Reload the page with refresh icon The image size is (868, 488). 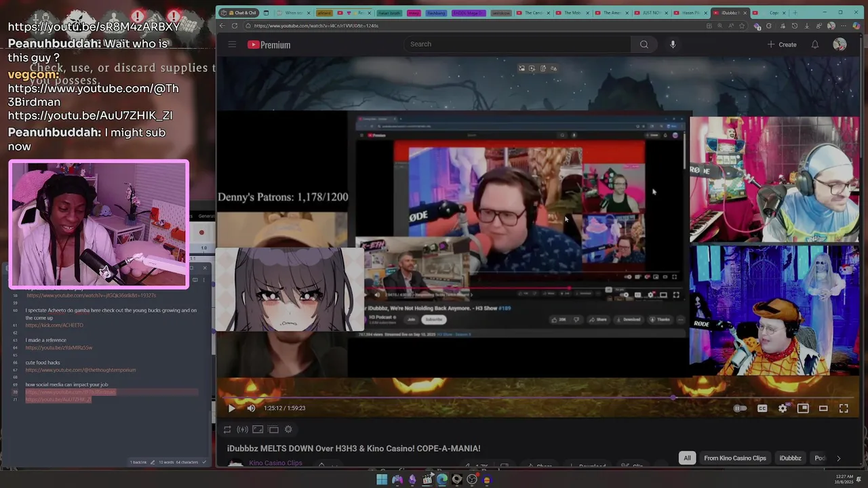(x=235, y=26)
